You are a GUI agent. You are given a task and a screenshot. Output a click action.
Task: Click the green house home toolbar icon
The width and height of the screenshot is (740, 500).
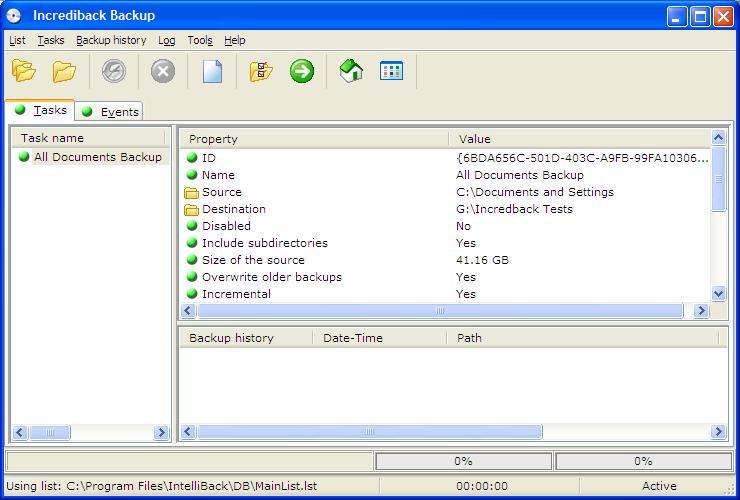click(351, 71)
